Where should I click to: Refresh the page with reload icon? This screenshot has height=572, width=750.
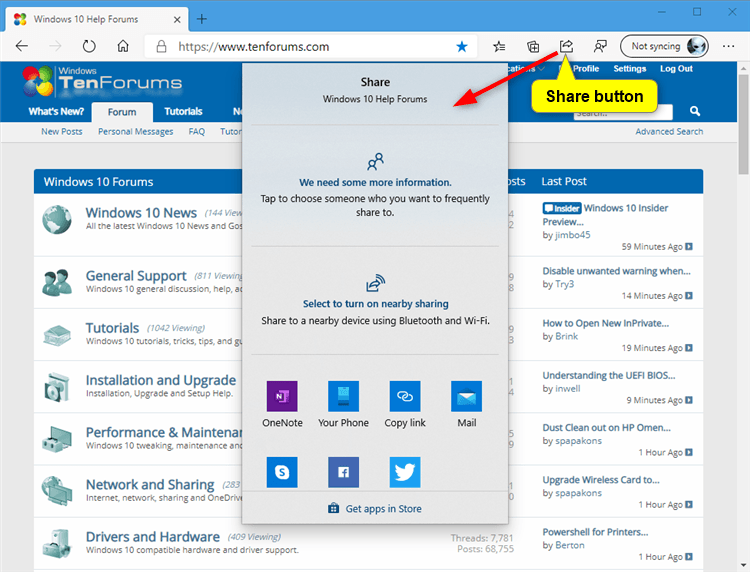point(89,46)
